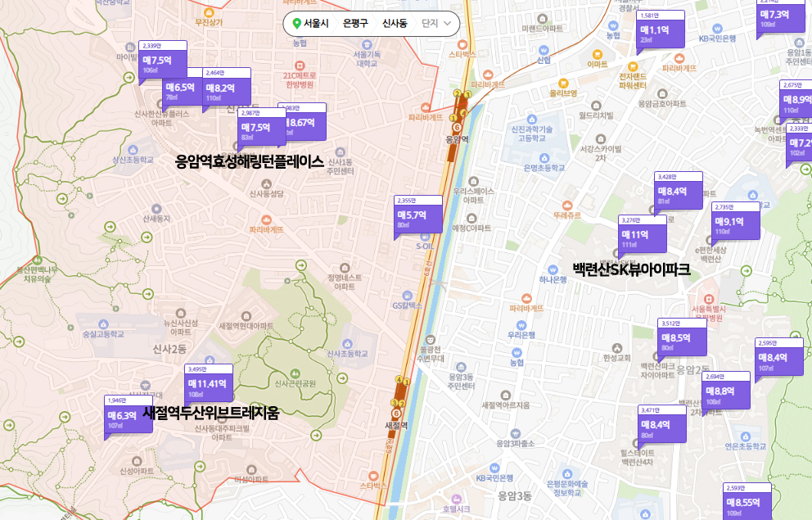Click the 응암역효성해링턴플레이스 complex label

pos(249,161)
